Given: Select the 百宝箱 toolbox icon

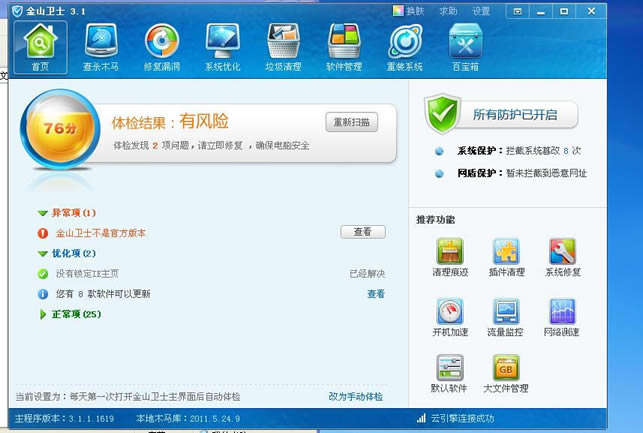Looking at the screenshot, I should coord(465,47).
